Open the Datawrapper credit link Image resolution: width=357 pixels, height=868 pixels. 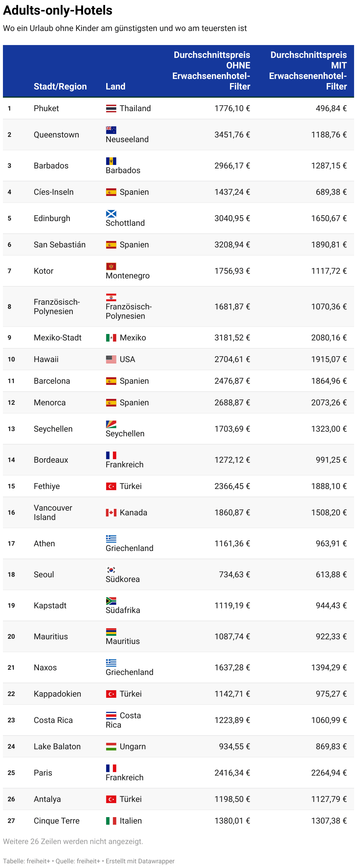[140, 861]
